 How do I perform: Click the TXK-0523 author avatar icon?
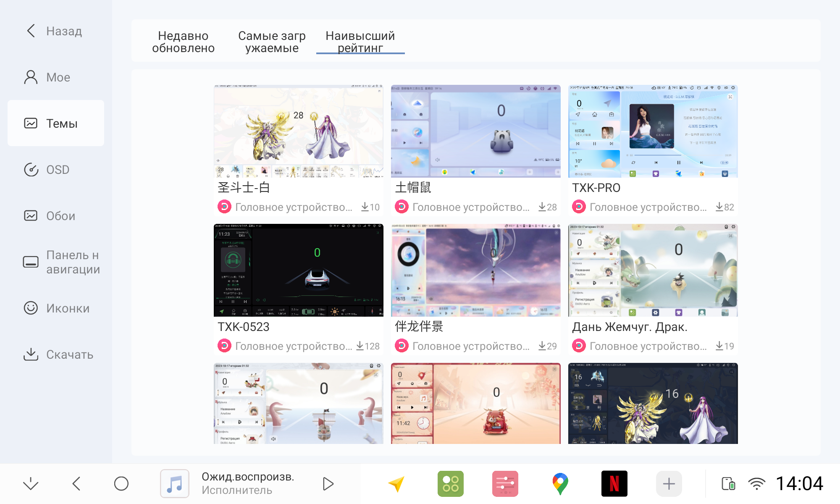(224, 346)
